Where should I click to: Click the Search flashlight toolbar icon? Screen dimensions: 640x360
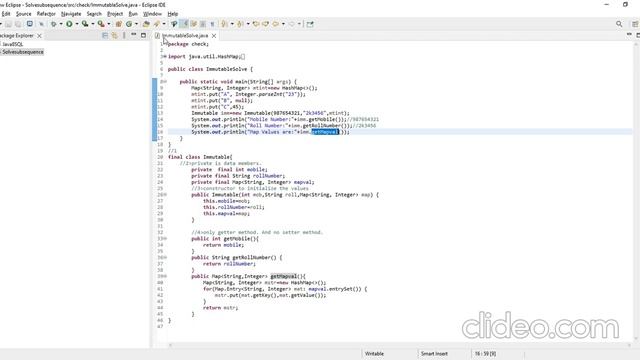pyautogui.click(x=157, y=24)
